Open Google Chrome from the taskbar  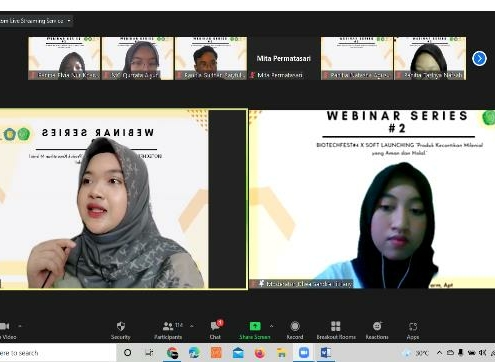172,353
